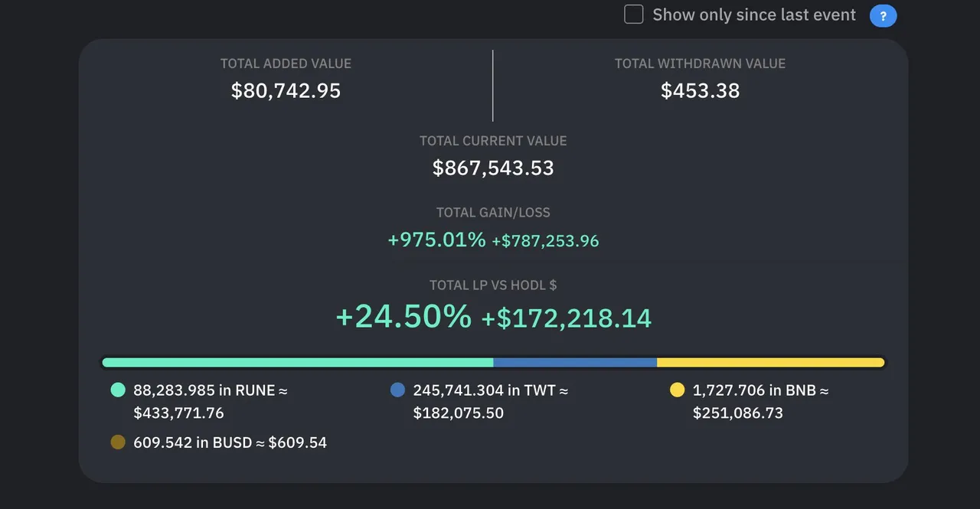Click the +975.01% gain percentage
Viewport: 980px width, 509px height.
pos(436,240)
